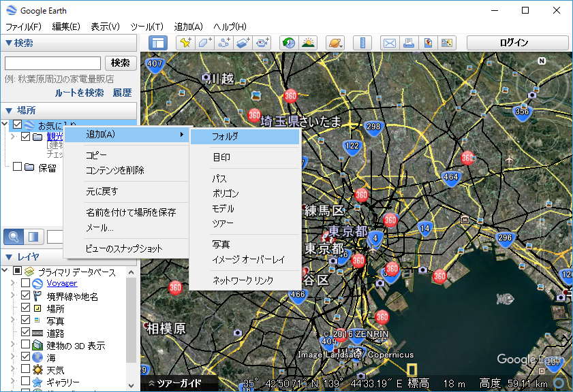The height and width of the screenshot is (392, 573).
Task: Expand the 境界線や地名 tree node
Action: (x=13, y=295)
